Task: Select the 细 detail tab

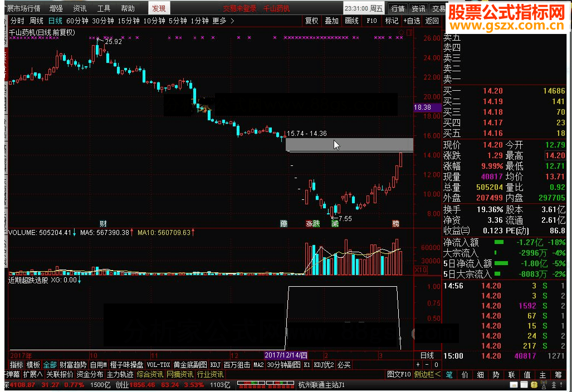Action: click(481, 375)
